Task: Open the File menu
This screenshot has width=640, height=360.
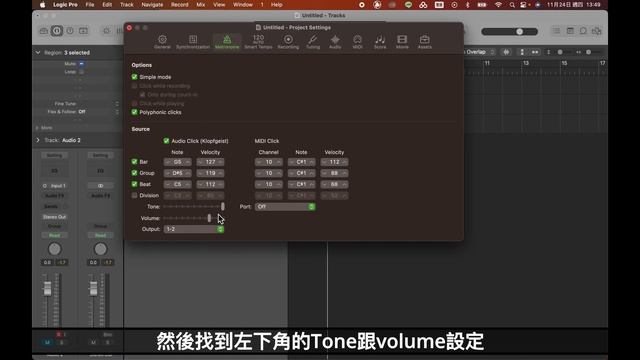Action: point(90,5)
